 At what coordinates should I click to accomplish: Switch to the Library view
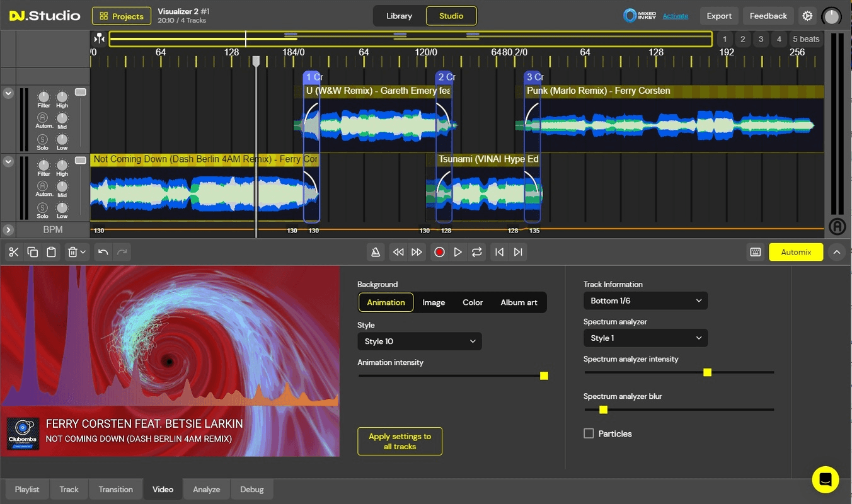pyautogui.click(x=399, y=16)
